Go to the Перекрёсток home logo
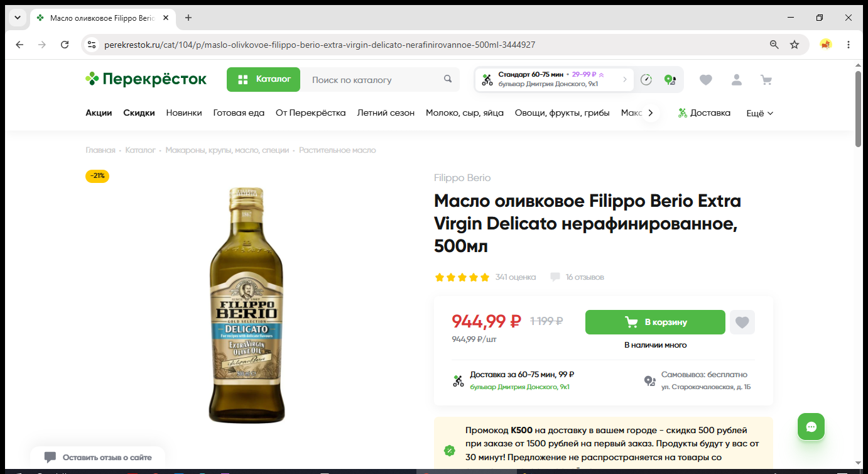Viewport: 868px width, 474px height. click(146, 79)
